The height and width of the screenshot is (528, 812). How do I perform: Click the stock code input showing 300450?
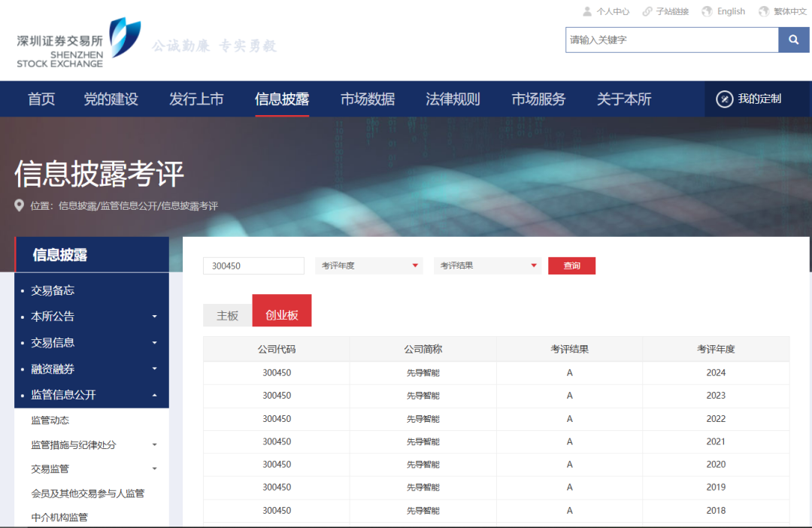click(x=253, y=266)
